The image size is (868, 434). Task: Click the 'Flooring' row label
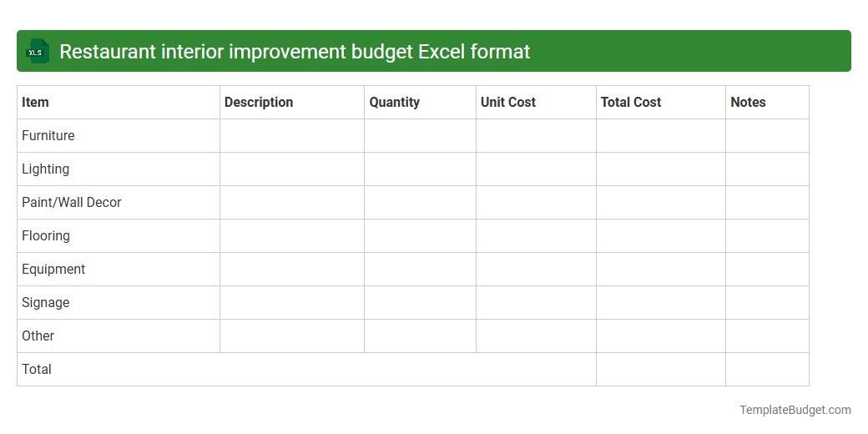[x=46, y=236]
